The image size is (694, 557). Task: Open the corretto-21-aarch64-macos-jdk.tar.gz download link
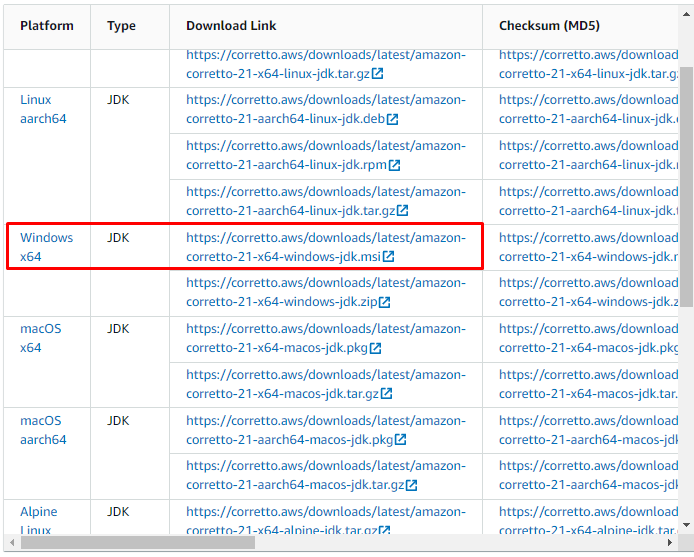[326, 476]
